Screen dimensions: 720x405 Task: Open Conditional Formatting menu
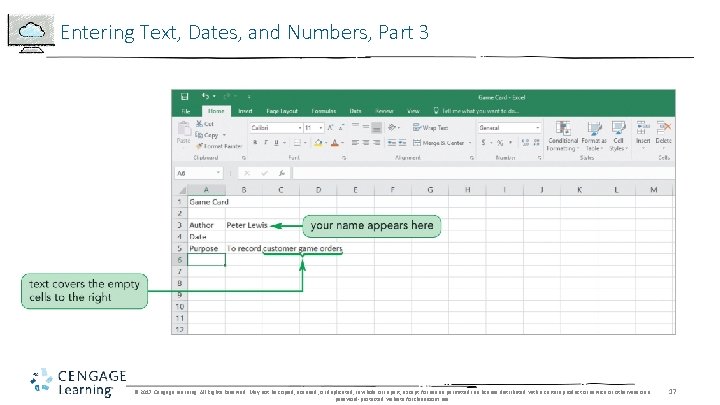click(x=563, y=136)
